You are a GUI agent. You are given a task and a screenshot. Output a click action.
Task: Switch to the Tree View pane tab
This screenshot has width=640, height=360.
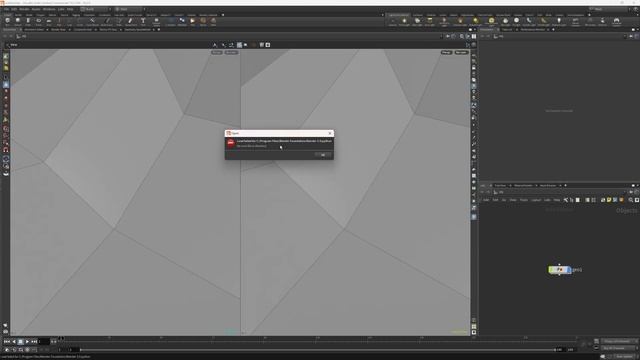pyautogui.click(x=500, y=185)
